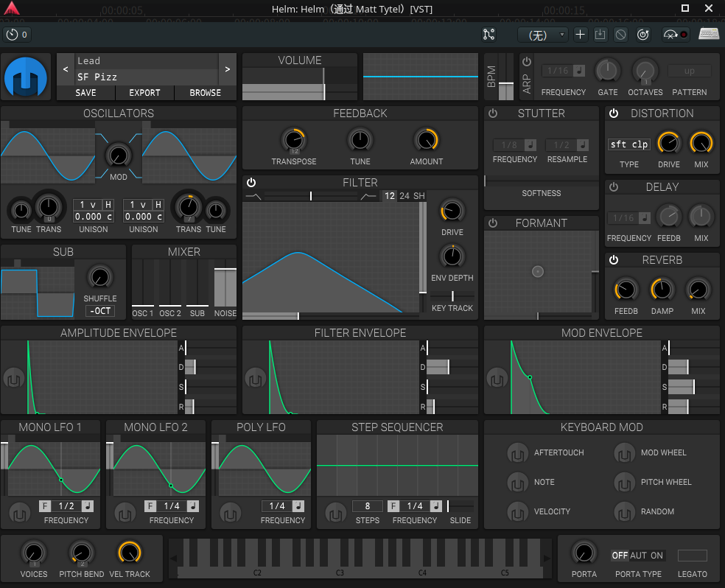Click the bypass power-circle icon in toolbar
725x588 pixels.
643,34
